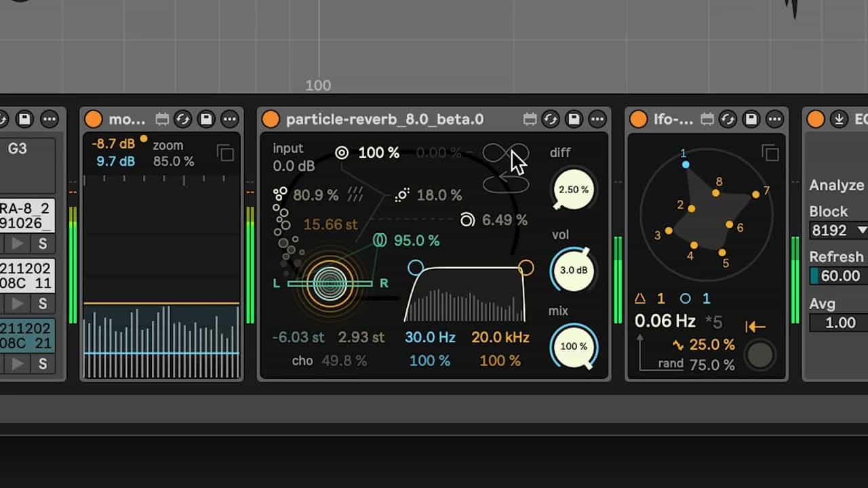868x488 pixels.
Task: Click the round grey button in LFO
Action: click(759, 354)
